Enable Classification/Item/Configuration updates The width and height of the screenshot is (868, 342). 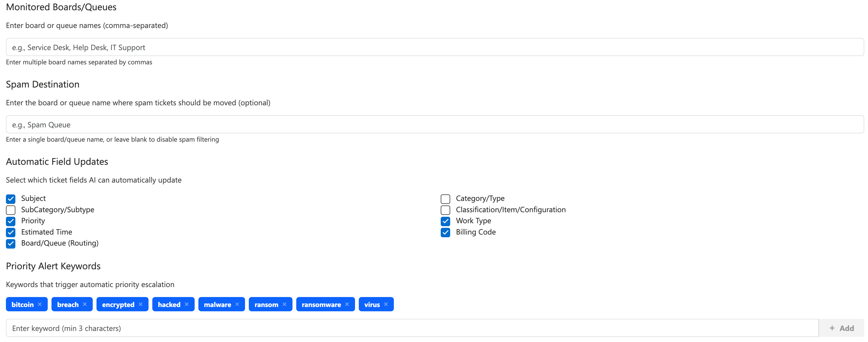445,210
